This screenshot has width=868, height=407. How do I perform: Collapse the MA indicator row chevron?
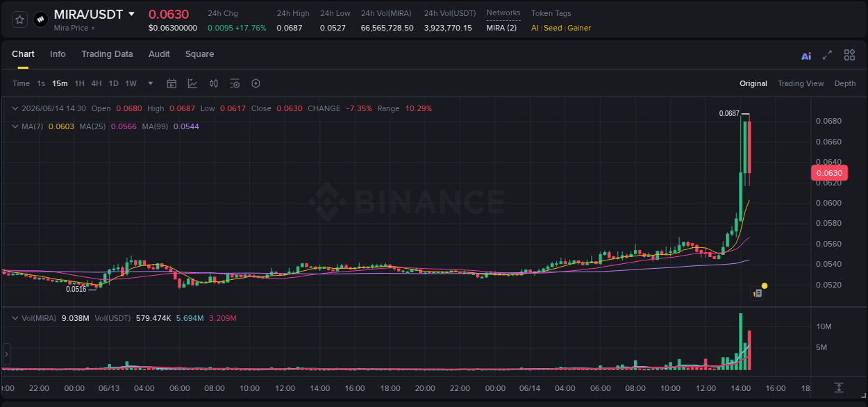click(15, 126)
